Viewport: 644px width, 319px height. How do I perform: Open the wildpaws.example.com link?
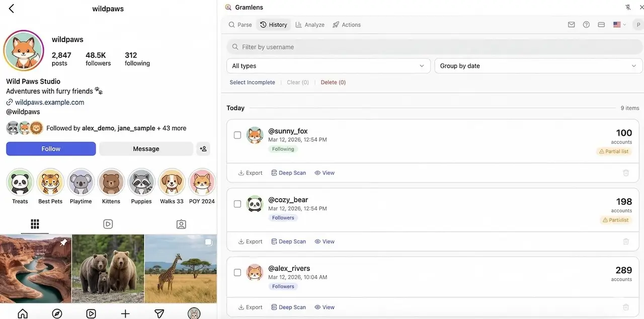pos(49,102)
